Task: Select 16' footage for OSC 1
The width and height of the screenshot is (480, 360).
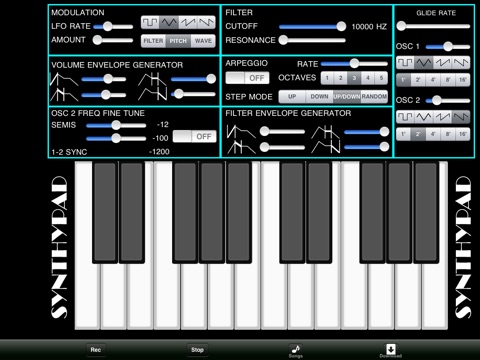Action: tap(463, 80)
